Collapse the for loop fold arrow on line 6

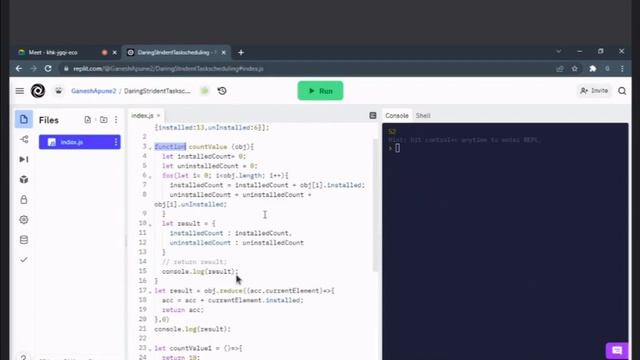pyautogui.click(x=150, y=176)
